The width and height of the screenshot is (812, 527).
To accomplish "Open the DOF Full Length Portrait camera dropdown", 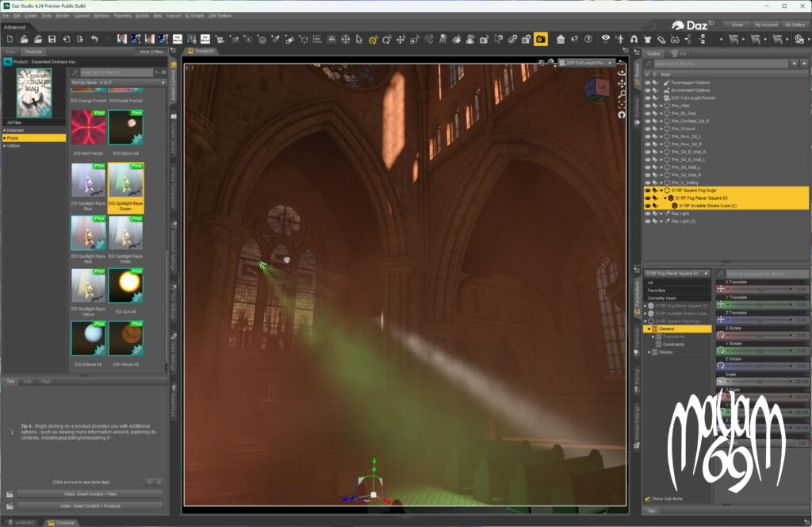I will pyautogui.click(x=585, y=63).
